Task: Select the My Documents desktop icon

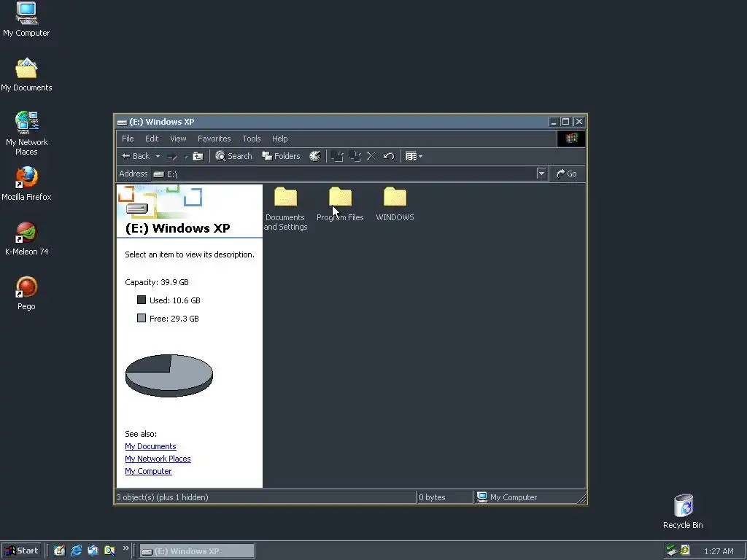Action: coord(26,75)
